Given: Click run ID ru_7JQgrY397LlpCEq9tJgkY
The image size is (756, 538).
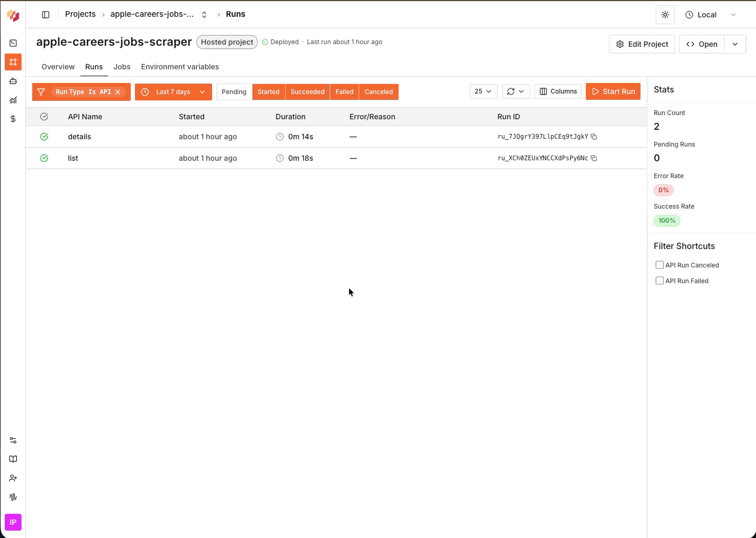Looking at the screenshot, I should tap(543, 137).
